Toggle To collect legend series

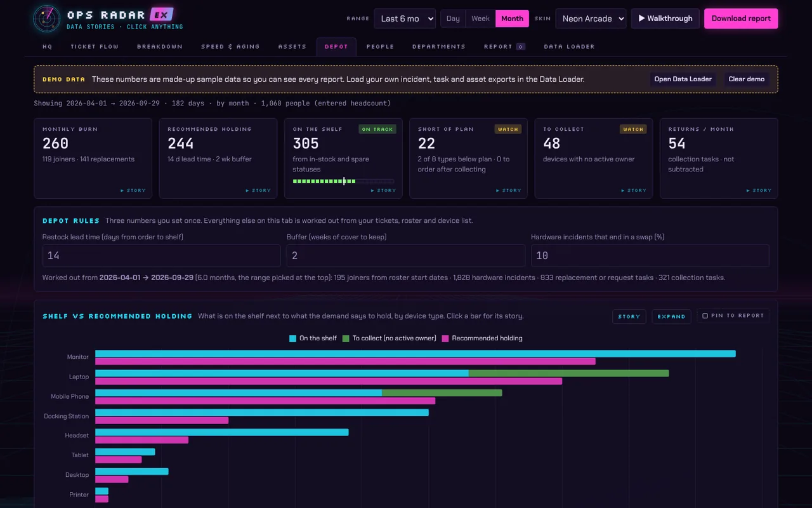coord(390,338)
